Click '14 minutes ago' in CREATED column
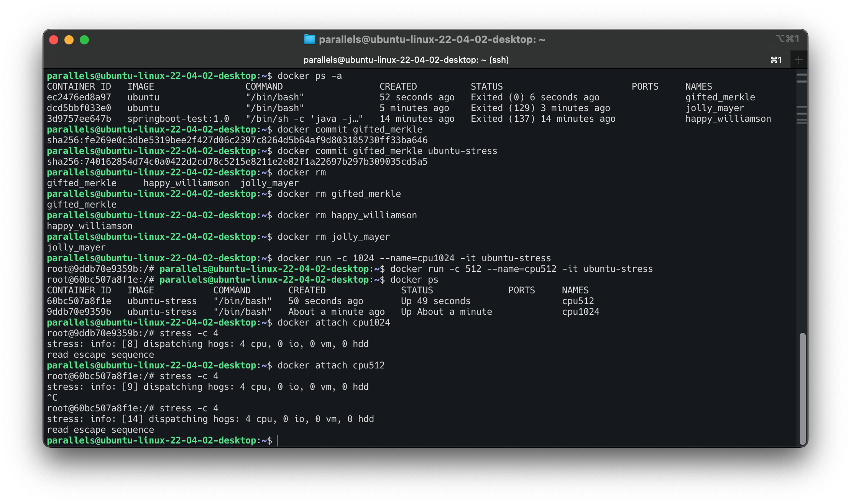 click(x=417, y=119)
